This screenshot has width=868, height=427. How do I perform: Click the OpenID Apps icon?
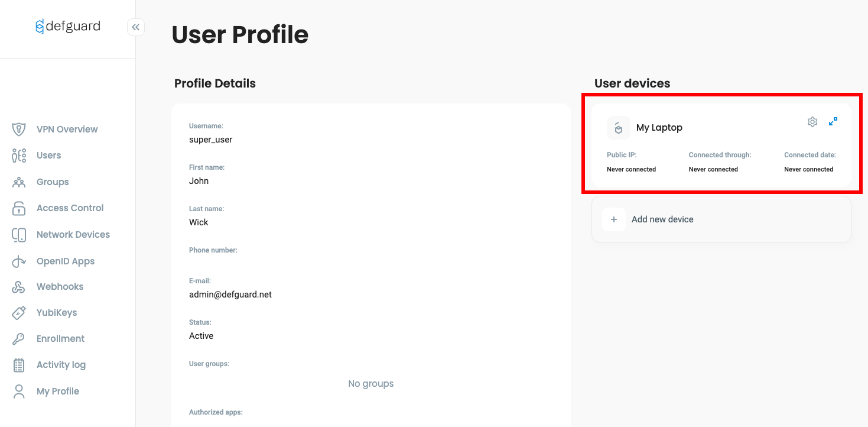[x=19, y=261]
